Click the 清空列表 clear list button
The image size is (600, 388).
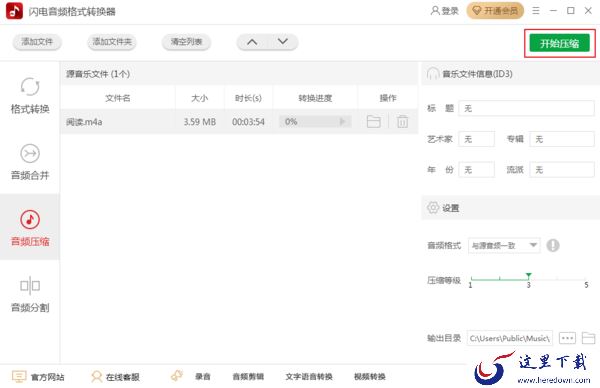click(186, 42)
